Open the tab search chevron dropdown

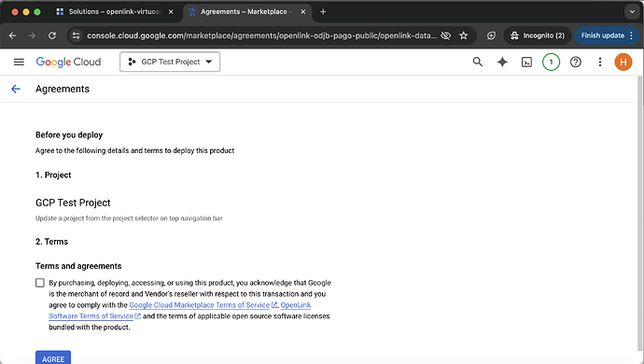click(632, 11)
